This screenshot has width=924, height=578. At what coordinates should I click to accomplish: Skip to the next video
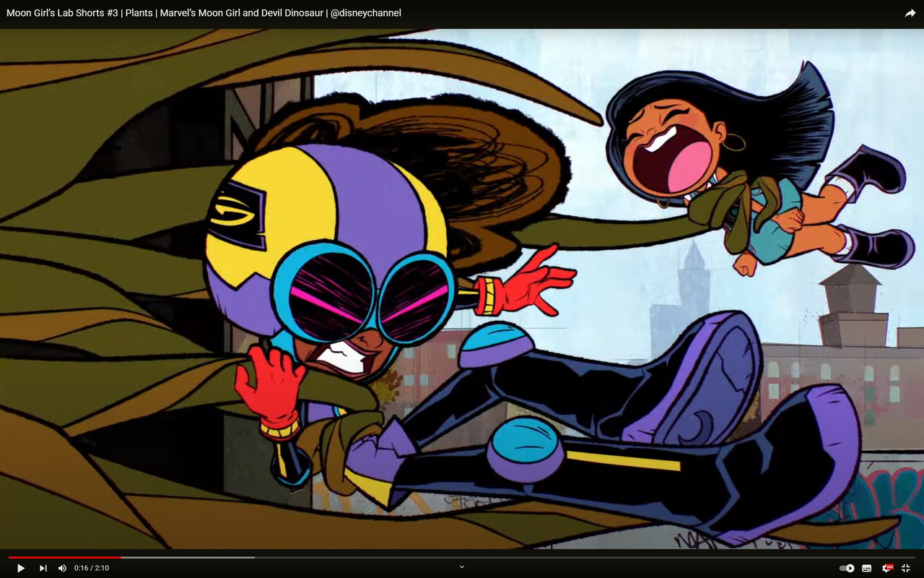[43, 568]
